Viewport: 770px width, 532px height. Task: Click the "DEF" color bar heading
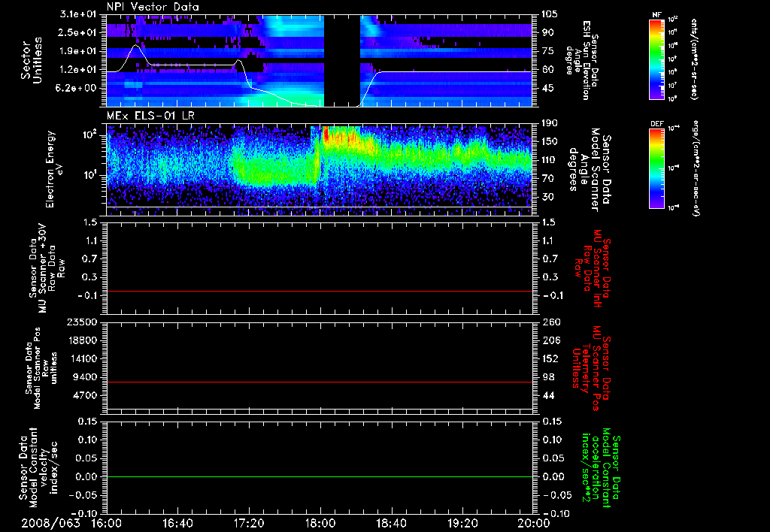[657, 124]
